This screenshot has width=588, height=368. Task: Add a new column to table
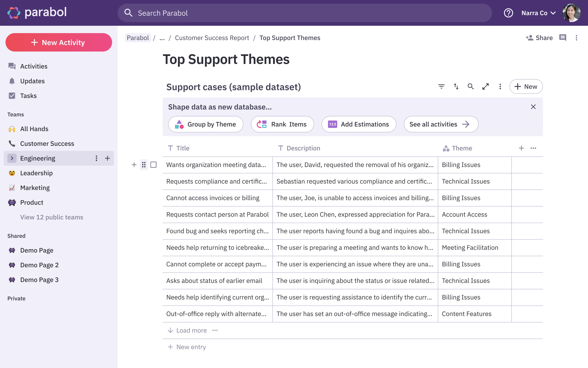click(x=521, y=148)
